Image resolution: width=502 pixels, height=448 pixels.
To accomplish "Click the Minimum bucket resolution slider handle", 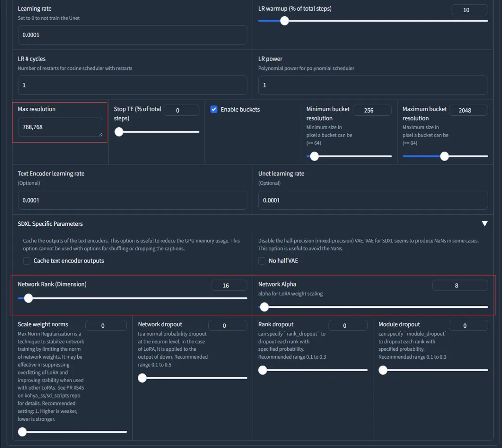I will pos(315,156).
